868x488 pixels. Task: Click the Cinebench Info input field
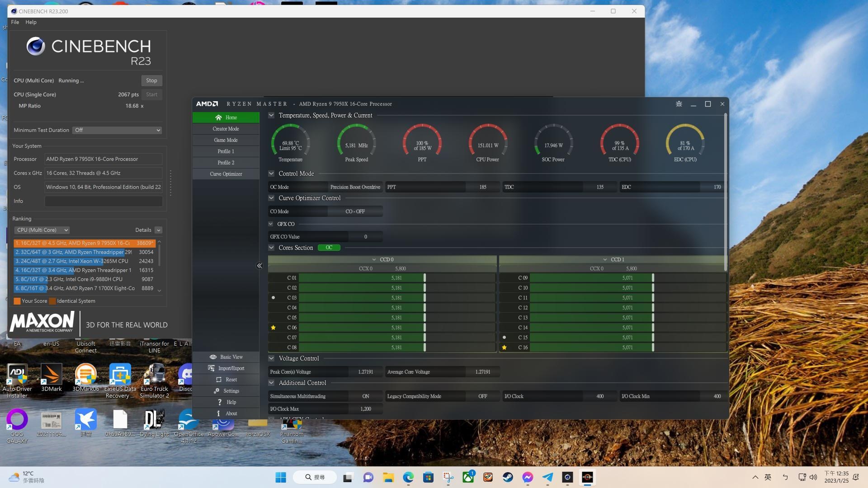(103, 201)
